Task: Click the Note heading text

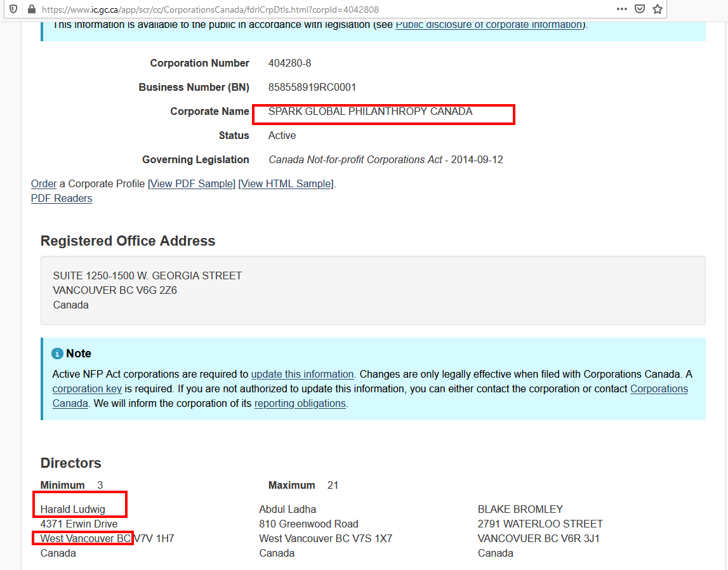Action: click(79, 354)
